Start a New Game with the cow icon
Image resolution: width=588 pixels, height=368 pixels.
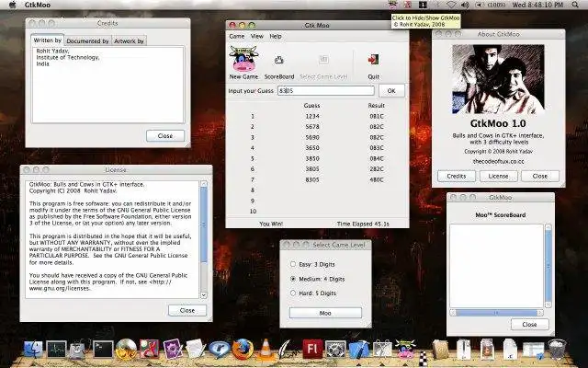pos(243,59)
